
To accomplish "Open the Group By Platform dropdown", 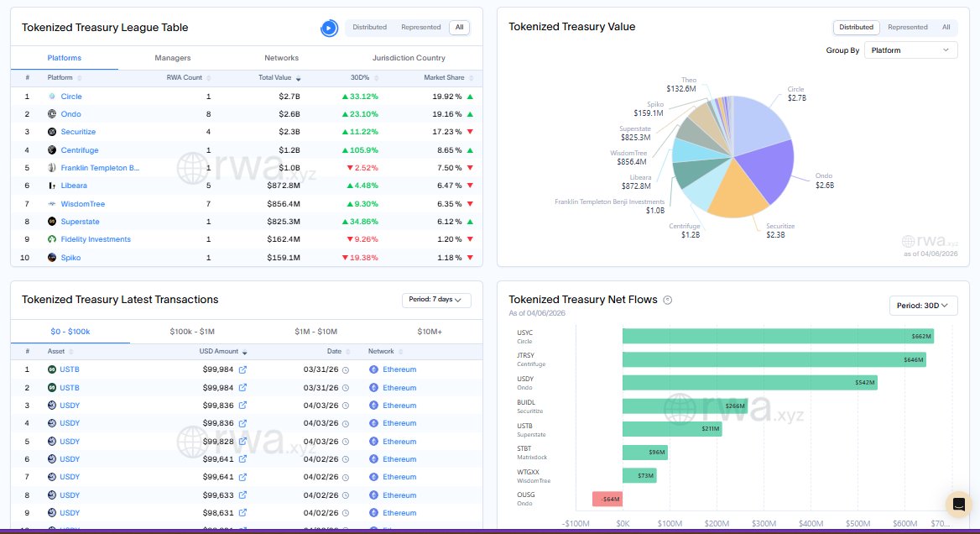I will (910, 50).
